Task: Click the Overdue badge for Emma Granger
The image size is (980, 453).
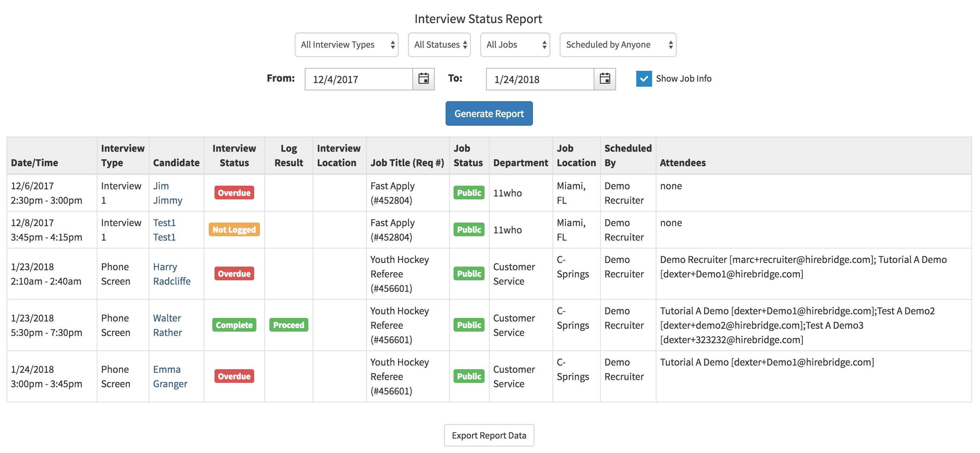Action: pos(234,376)
